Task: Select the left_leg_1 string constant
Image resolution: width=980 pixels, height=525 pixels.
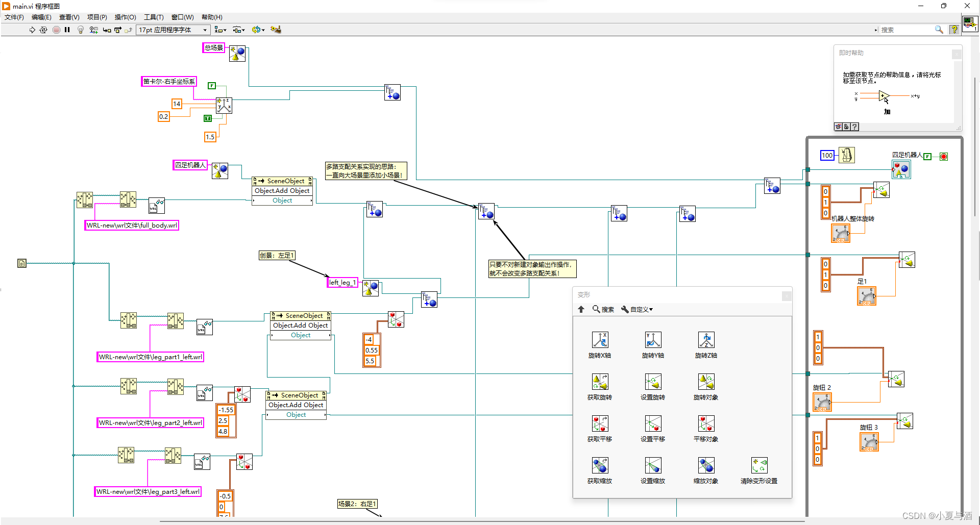Action: (x=342, y=282)
